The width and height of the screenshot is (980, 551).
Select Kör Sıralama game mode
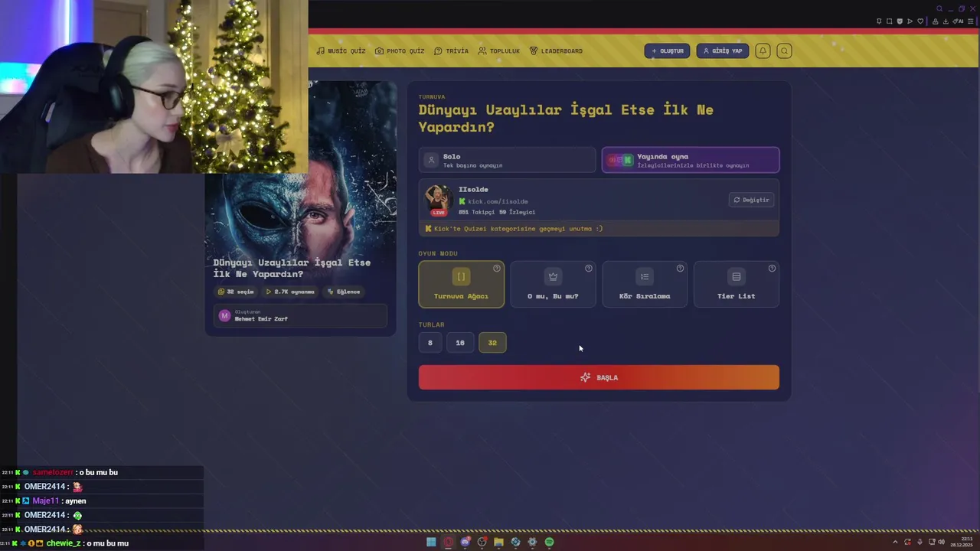[645, 284]
